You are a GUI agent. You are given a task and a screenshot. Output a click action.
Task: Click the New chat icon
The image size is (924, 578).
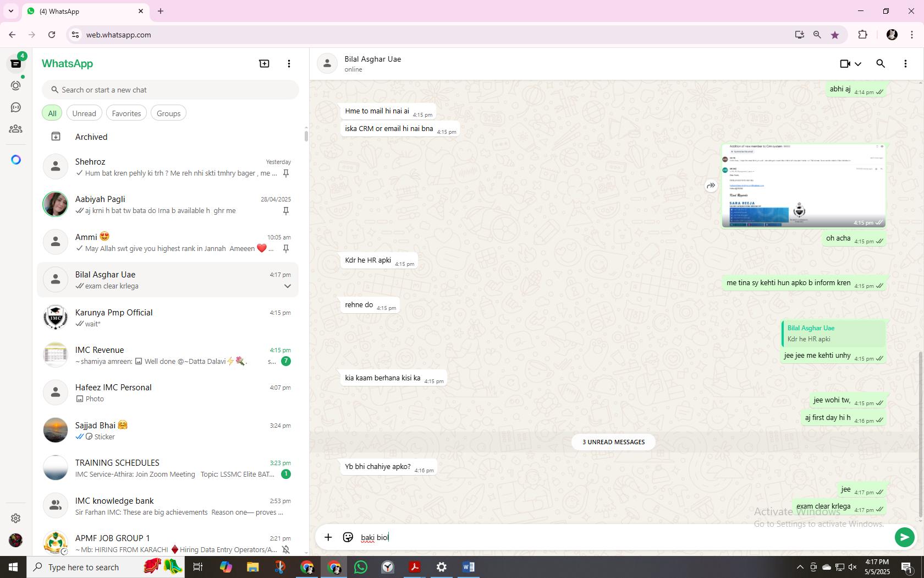[x=264, y=64]
